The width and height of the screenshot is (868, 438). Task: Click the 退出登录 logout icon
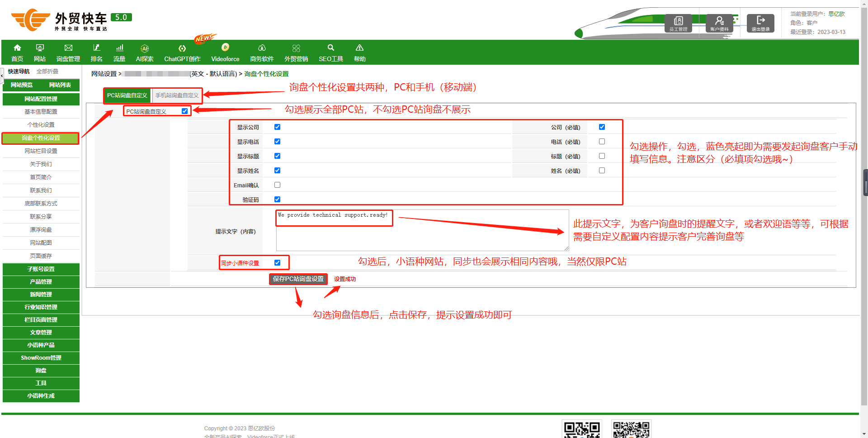click(x=760, y=20)
